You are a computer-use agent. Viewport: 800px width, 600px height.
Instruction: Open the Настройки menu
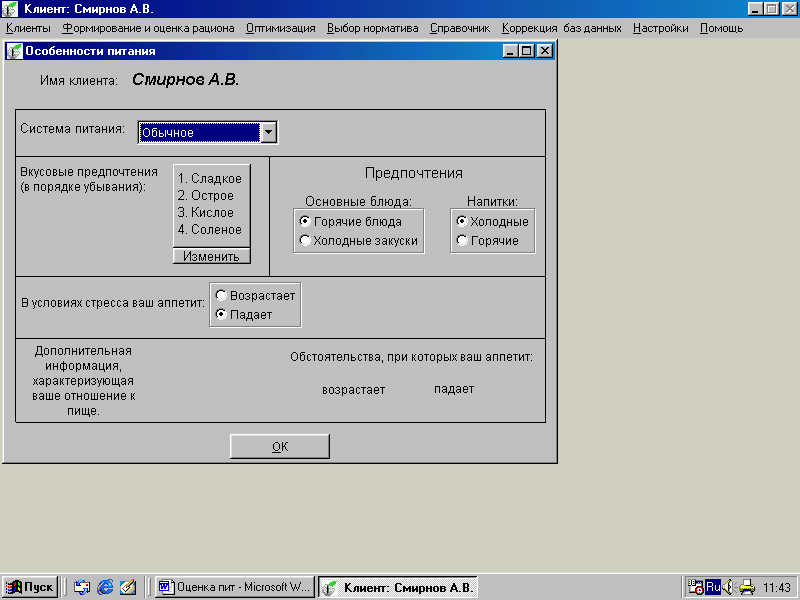(661, 28)
